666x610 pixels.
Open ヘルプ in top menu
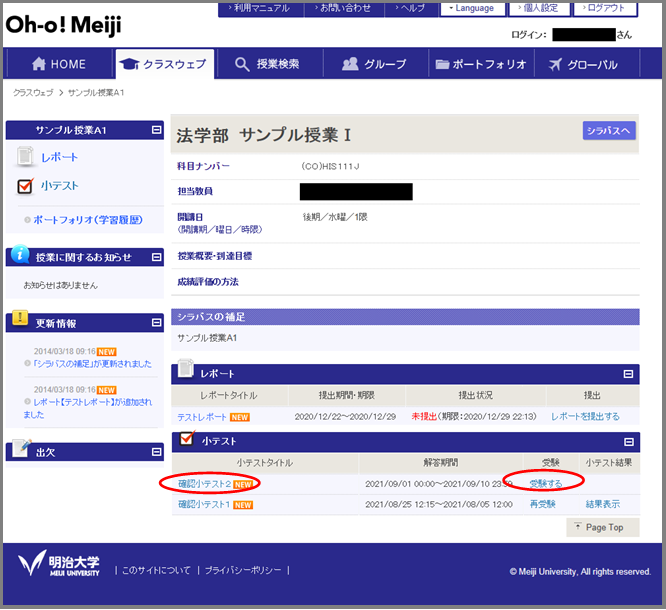(x=410, y=8)
